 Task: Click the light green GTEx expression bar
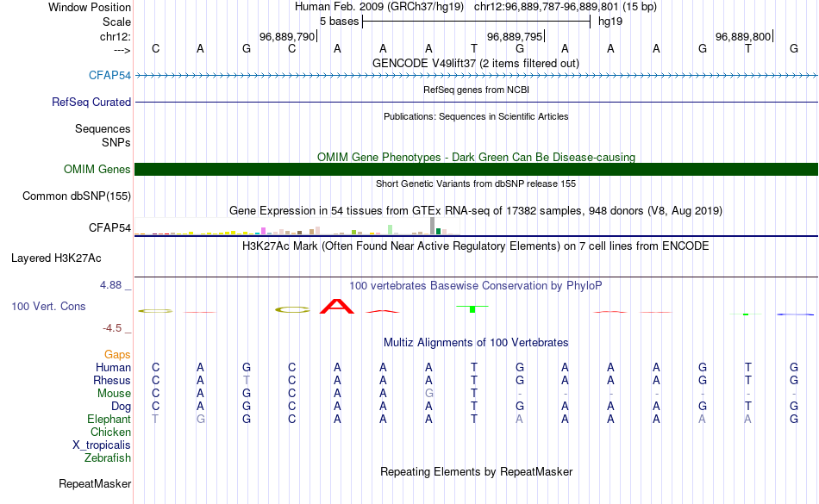(391, 229)
